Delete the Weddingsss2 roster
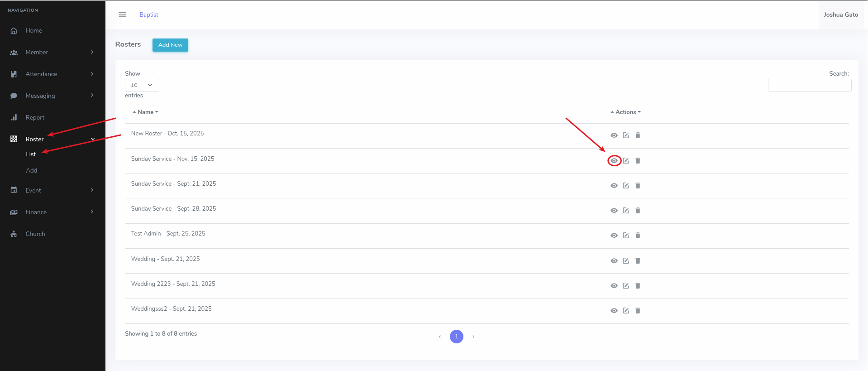Screen dimensions: 868x371 (638, 311)
